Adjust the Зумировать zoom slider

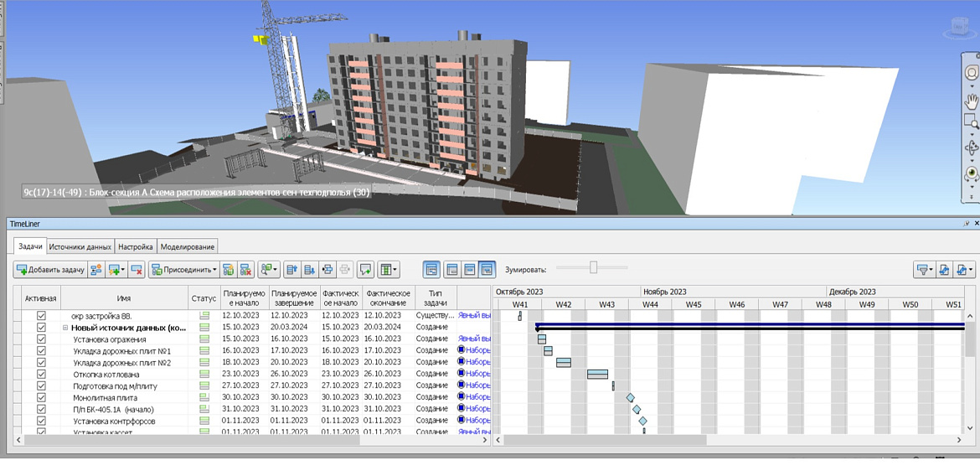(x=593, y=267)
